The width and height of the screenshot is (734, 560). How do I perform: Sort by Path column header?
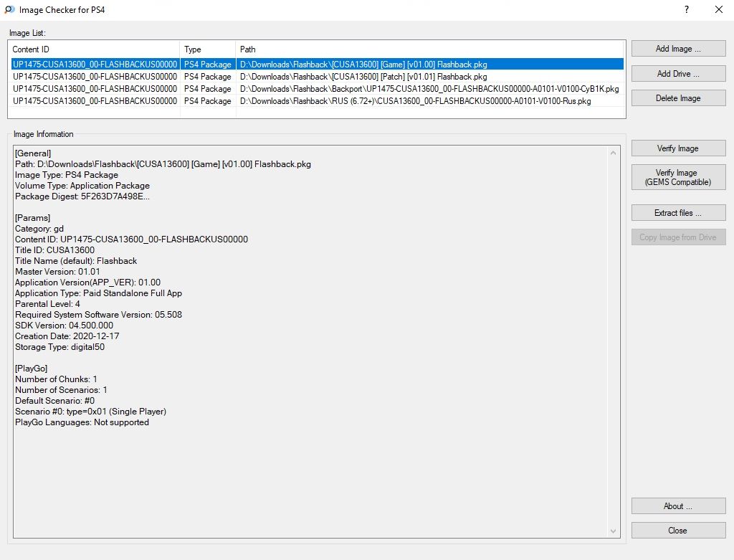click(431, 49)
